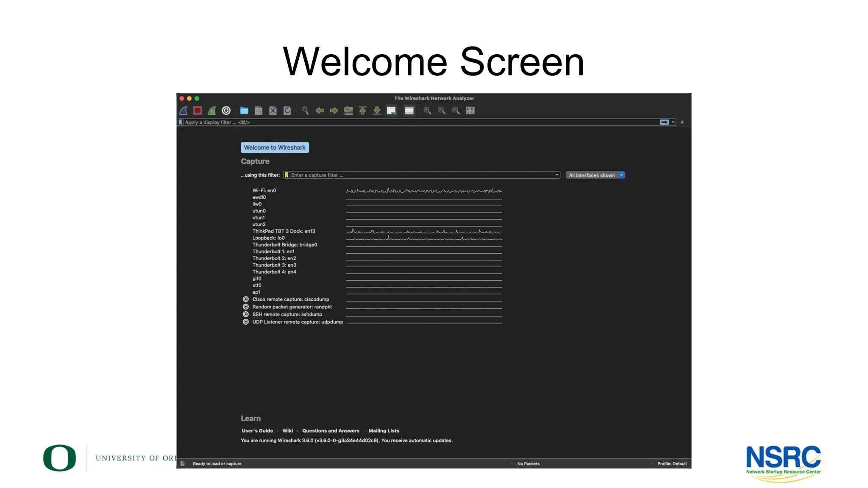Apply the display filter with the arrow button
This screenshot has width=868, height=488.
[x=664, y=122]
